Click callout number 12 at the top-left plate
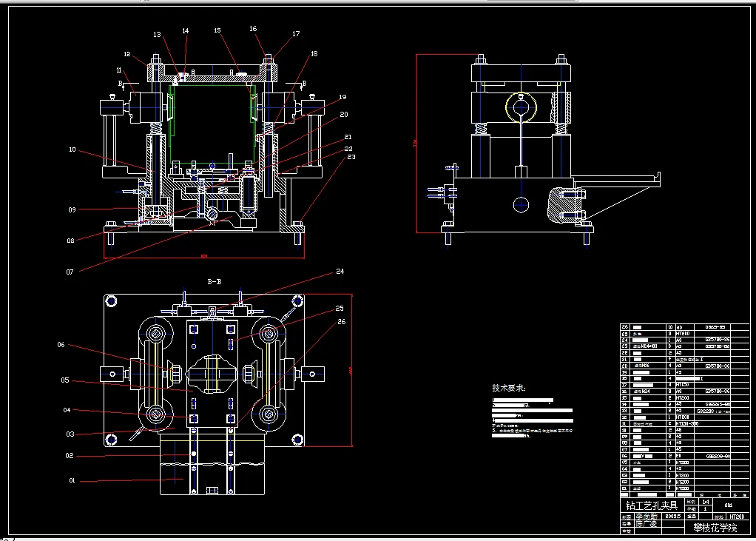756x541 pixels. [x=127, y=54]
